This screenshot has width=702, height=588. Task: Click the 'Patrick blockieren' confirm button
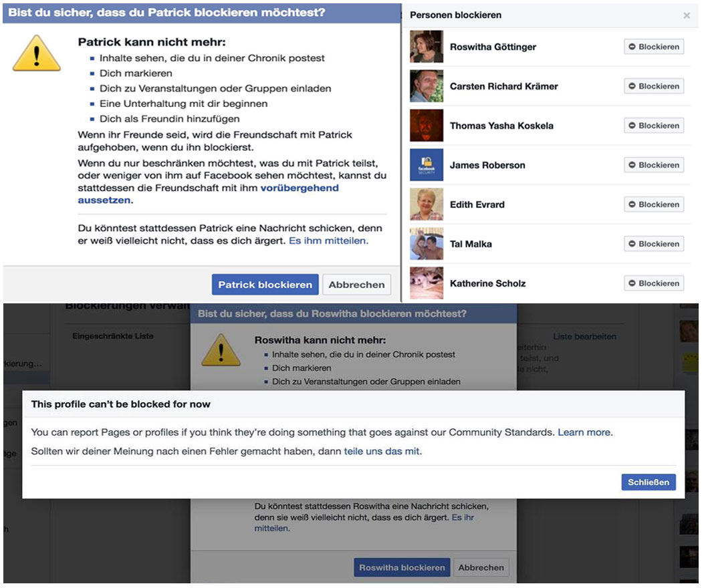(x=265, y=285)
